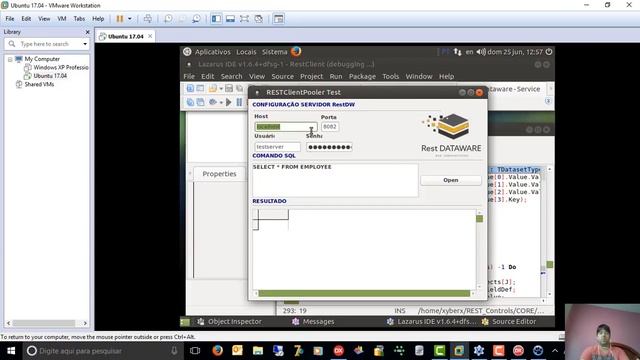Take a snapshot of the virtual machine
The height and width of the screenshot is (360, 640).
point(168,19)
